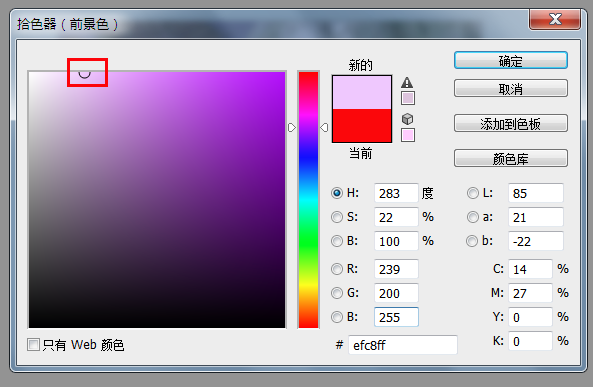Click the vertical hue spectrum slider
Screen dimensions: 593x387
click(308, 200)
